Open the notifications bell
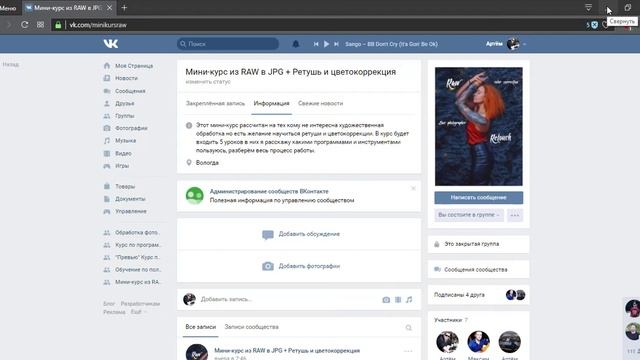The width and height of the screenshot is (640, 360). 296,44
